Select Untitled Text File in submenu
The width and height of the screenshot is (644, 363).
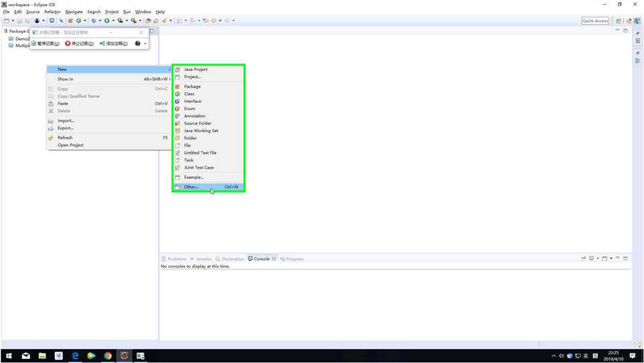pos(208,153)
